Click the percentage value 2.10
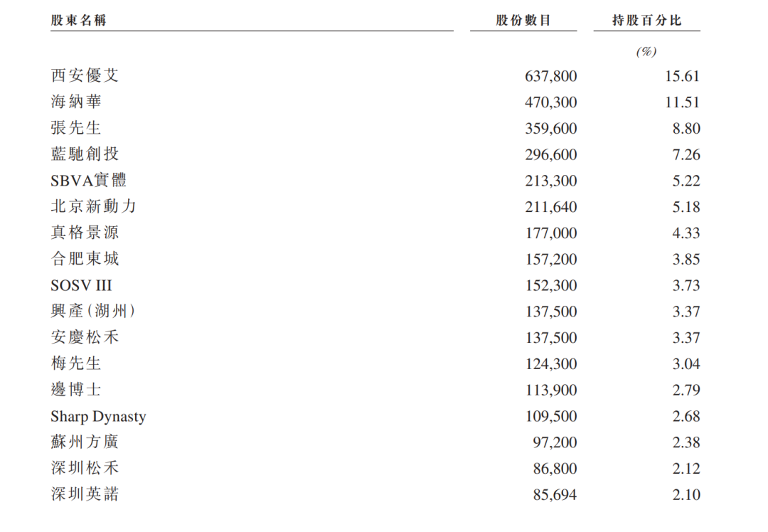Viewport: 768px width, 532px height. click(686, 495)
